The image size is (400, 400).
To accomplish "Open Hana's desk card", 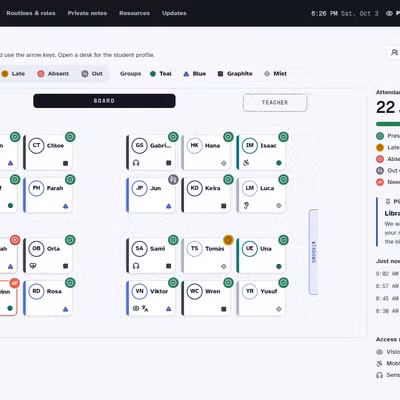I will pyautogui.click(x=207, y=152).
